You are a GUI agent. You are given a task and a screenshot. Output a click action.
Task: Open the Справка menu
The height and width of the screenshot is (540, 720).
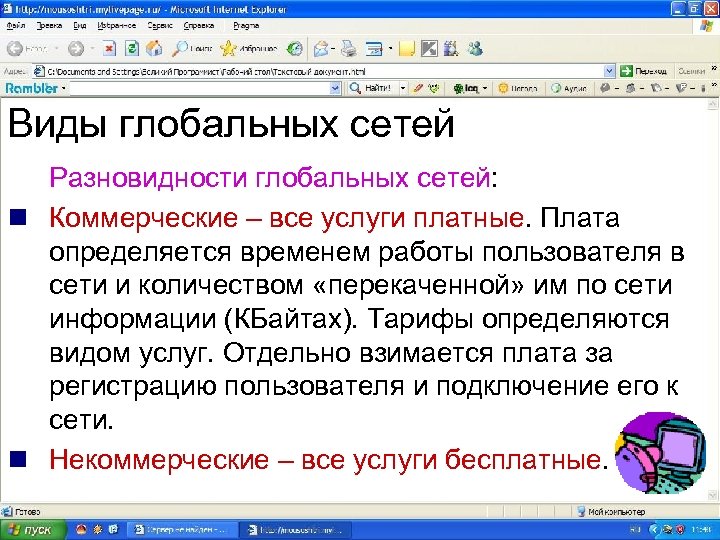tap(198, 26)
